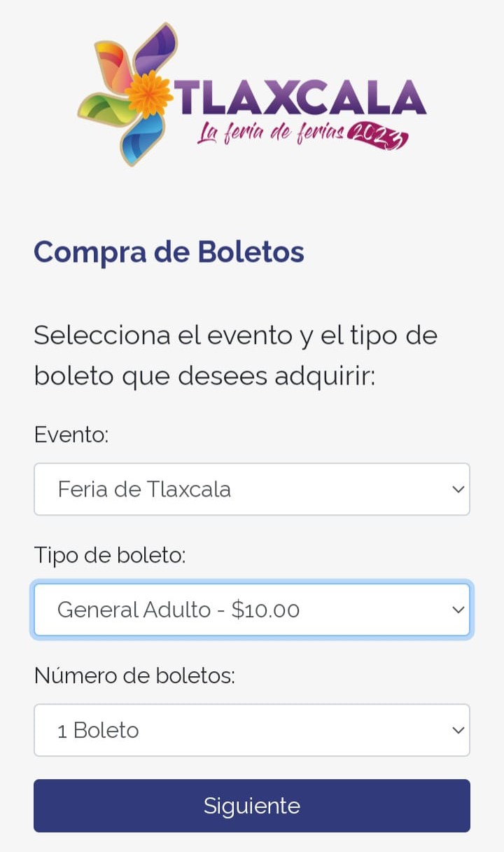Screen dimensions: 504x852
Task: Click the "Compra de Boletos" heading
Action: click(169, 252)
